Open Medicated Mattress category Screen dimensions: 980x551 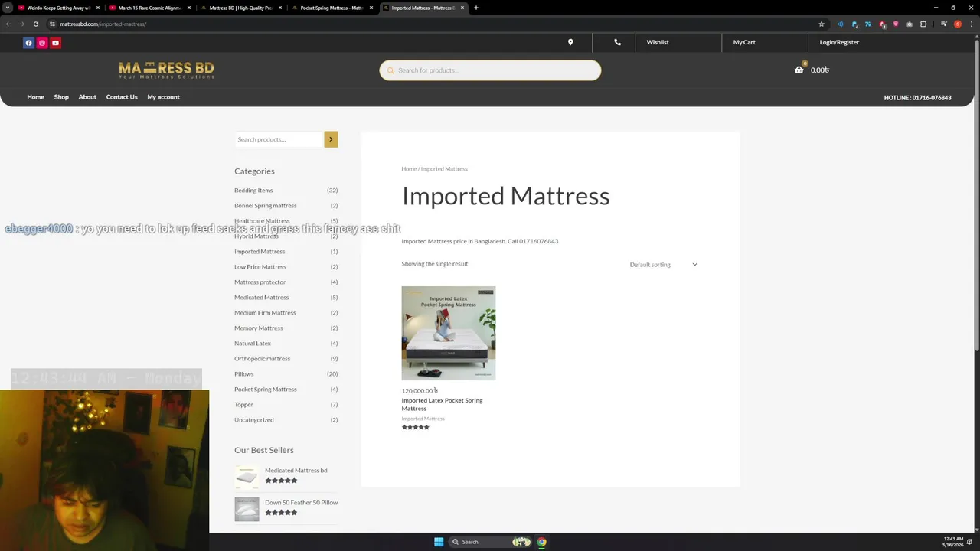point(261,297)
